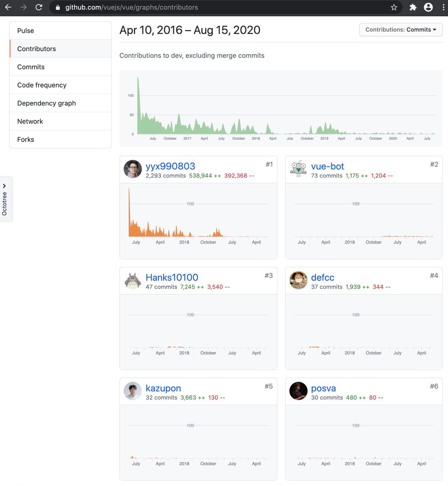This screenshot has width=448, height=486.
Task: Open vue-bot profile link
Action: [328, 166]
